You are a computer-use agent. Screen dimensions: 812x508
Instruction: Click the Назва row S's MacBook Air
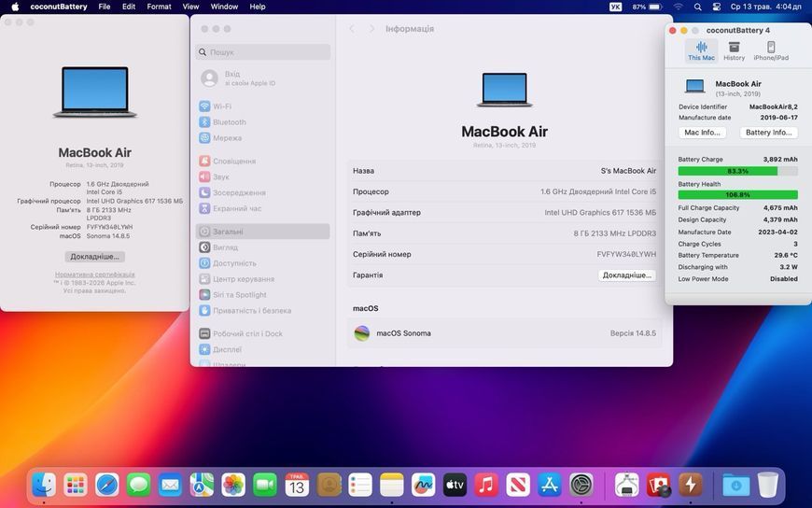504,171
